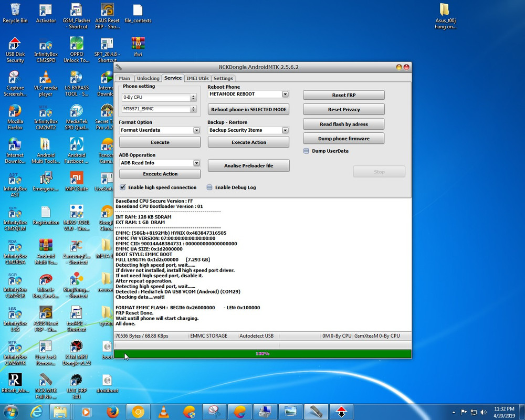The image size is (525, 420).
Task: Open the Recycle Bin desktop icon
Action: click(x=15, y=14)
